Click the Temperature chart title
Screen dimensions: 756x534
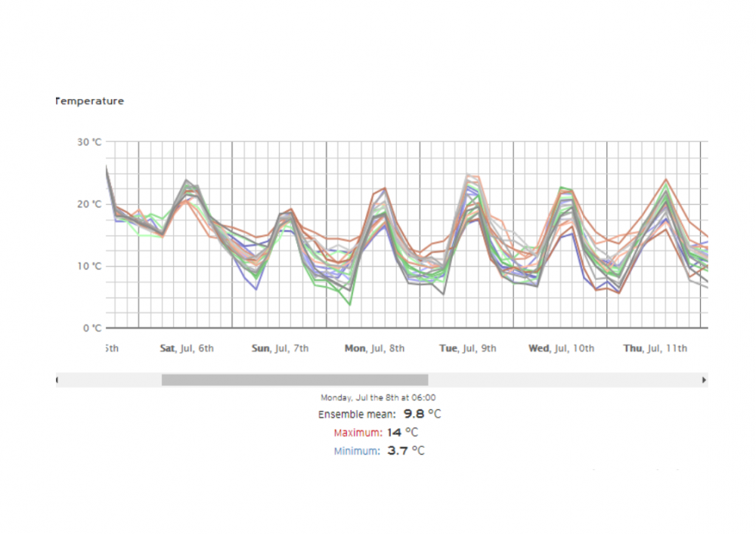tap(90, 101)
